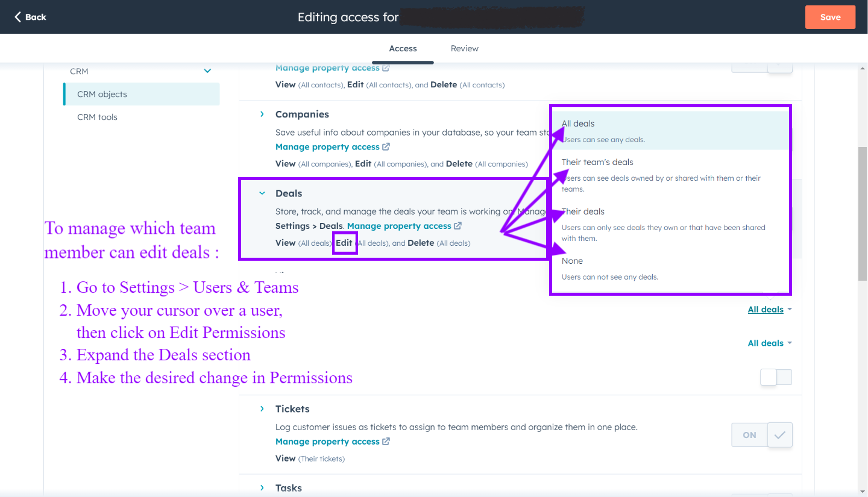Expand the Companies section
This screenshot has width=868, height=497.
(262, 114)
